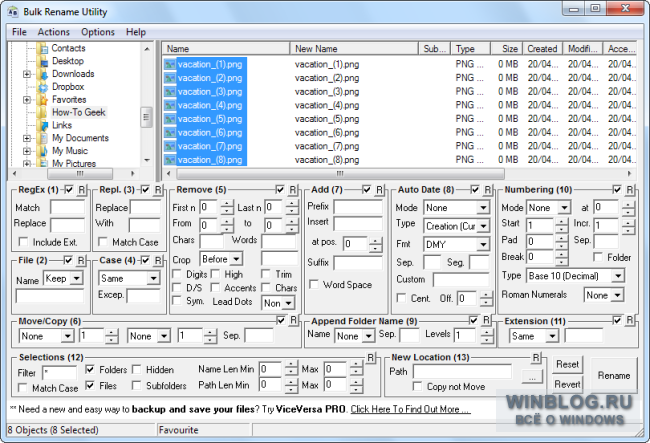Open the Auto Date Fmt DMY dropdown

pos(483,244)
